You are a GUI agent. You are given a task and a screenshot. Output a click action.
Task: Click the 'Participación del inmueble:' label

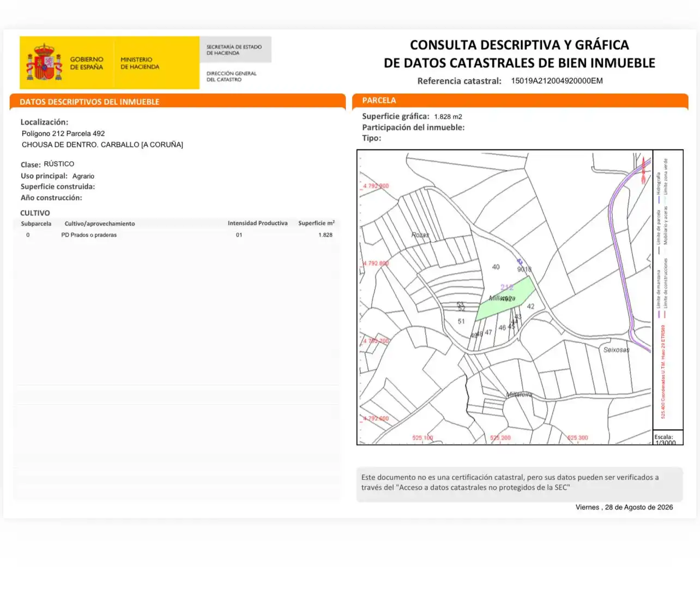point(413,127)
